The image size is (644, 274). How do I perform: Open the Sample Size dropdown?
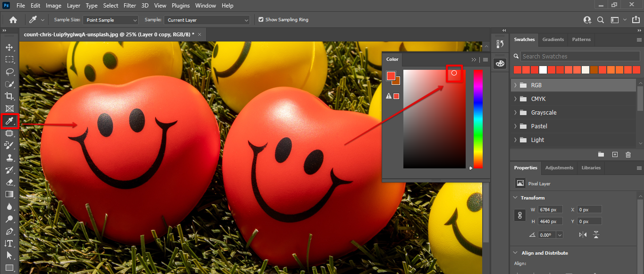pyautogui.click(x=111, y=20)
